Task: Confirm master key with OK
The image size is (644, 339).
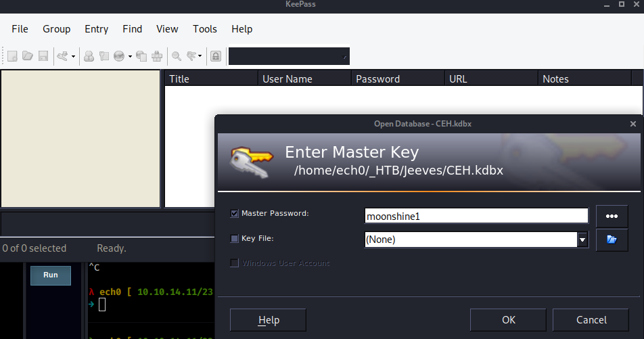Action: pos(508,320)
